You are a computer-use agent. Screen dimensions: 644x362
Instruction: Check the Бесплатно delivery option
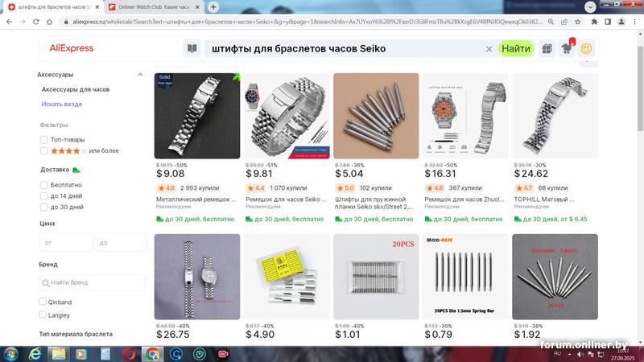[x=44, y=185]
